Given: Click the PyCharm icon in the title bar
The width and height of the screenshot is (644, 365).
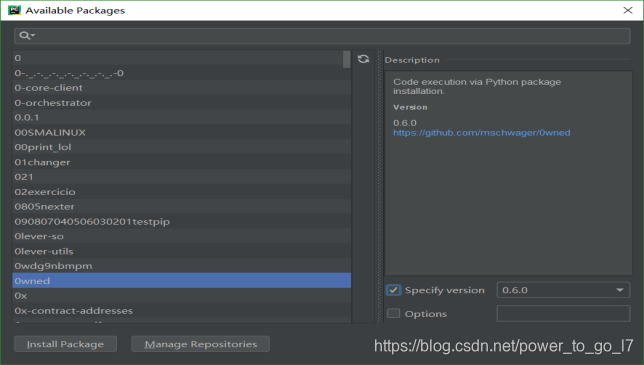Looking at the screenshot, I should [x=14, y=10].
